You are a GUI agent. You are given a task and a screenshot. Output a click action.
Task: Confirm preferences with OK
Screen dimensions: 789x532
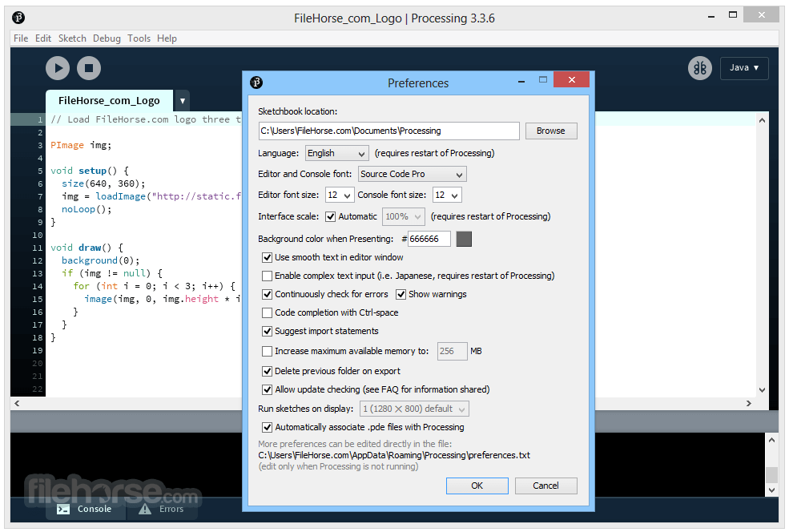[x=477, y=486]
